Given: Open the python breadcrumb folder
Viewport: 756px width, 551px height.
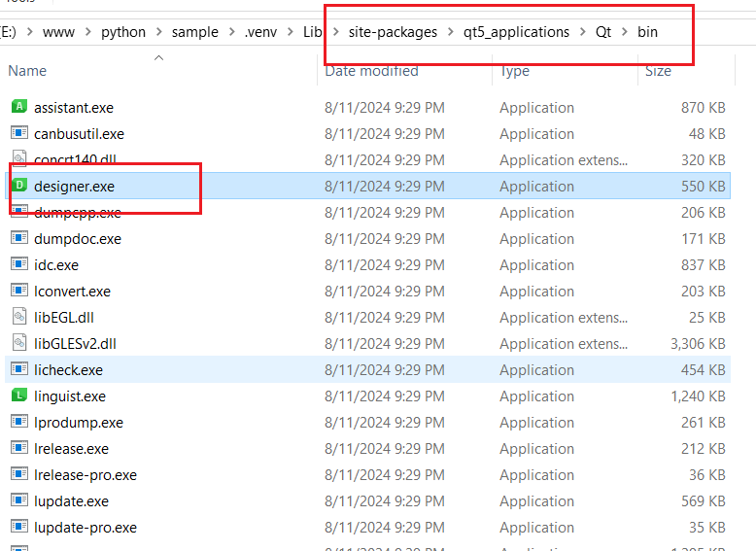Looking at the screenshot, I should [123, 32].
